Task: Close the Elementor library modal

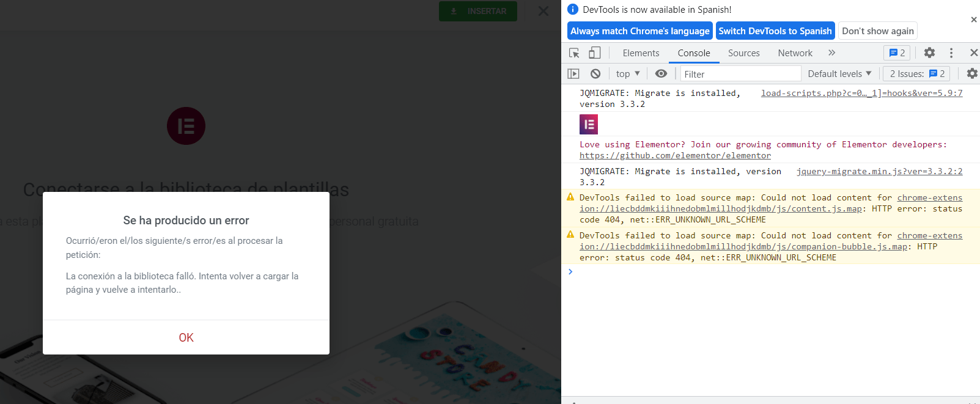Action: [543, 11]
